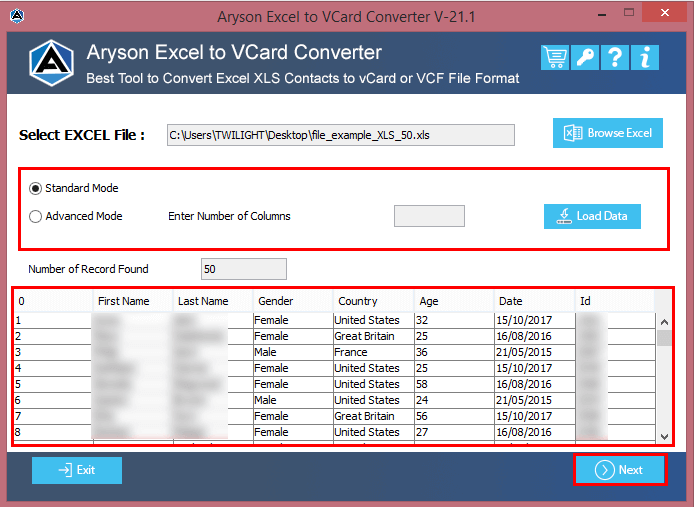Select Great Britain cell in row 2

click(374, 337)
